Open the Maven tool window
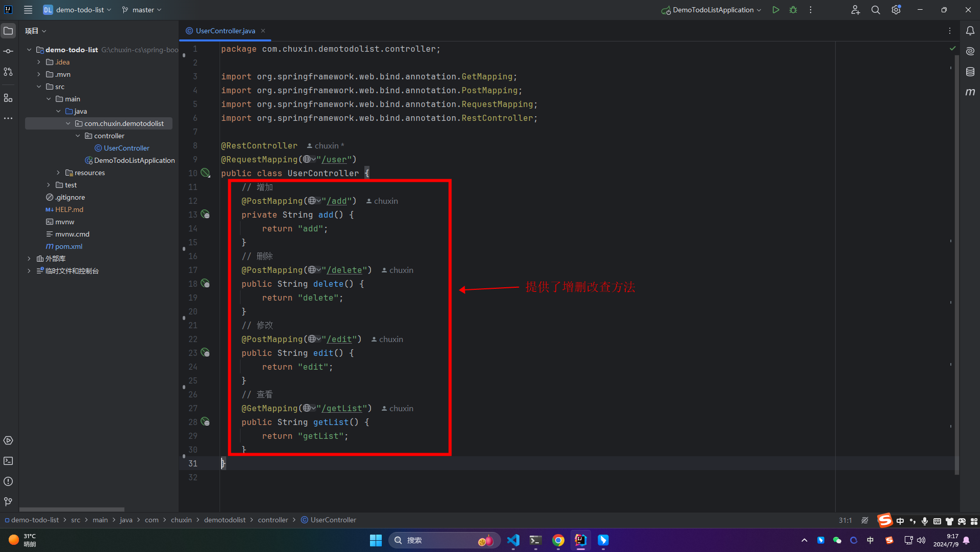The image size is (980, 552). click(970, 92)
